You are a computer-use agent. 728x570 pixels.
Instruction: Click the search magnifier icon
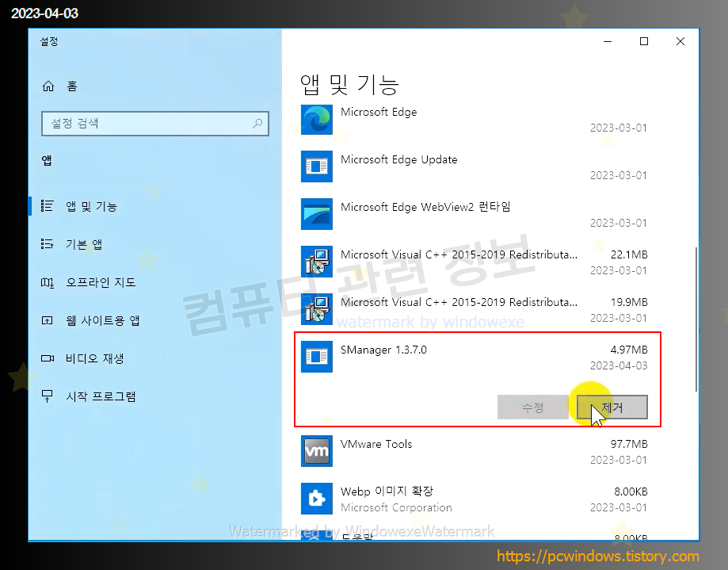tap(257, 124)
